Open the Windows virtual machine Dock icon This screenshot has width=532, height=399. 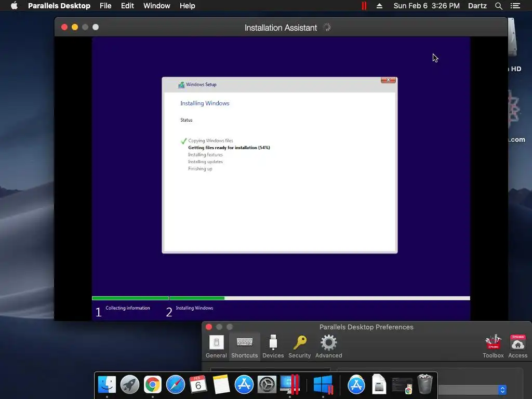pyautogui.click(x=323, y=384)
